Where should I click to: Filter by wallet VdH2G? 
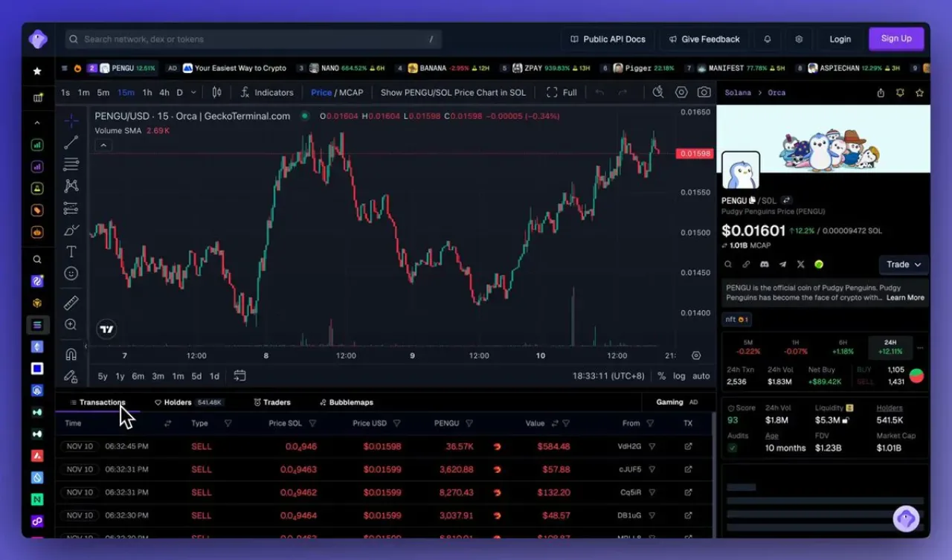click(652, 446)
